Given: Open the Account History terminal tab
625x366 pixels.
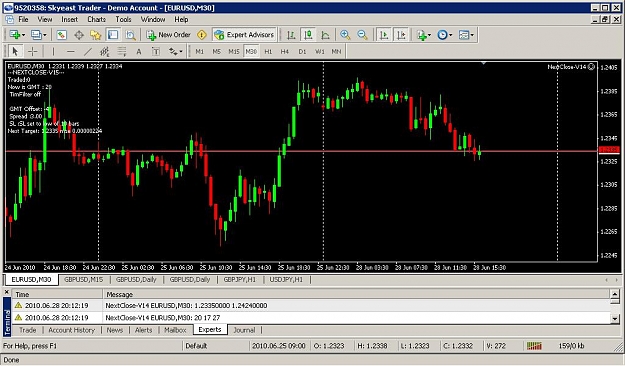Looking at the screenshot, I should point(72,330).
